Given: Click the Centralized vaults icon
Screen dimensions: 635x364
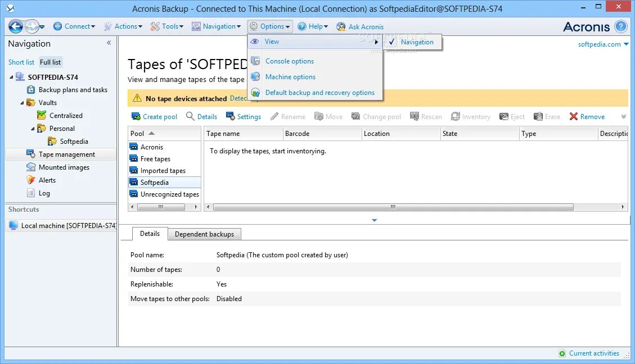Looking at the screenshot, I should 42,115.
